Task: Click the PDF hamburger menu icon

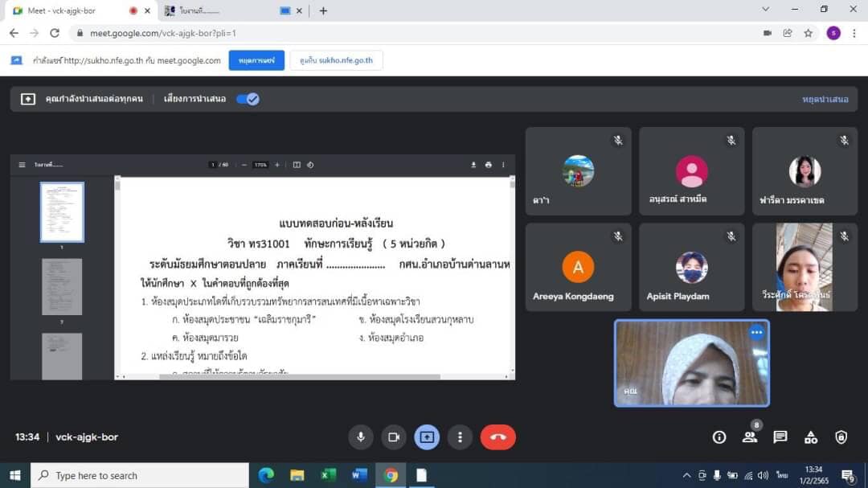Action: coord(23,165)
